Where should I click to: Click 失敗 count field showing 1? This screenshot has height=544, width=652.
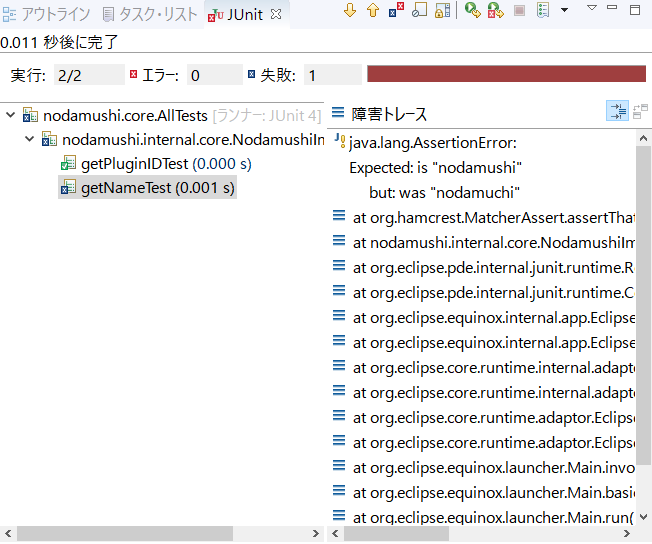[333, 75]
